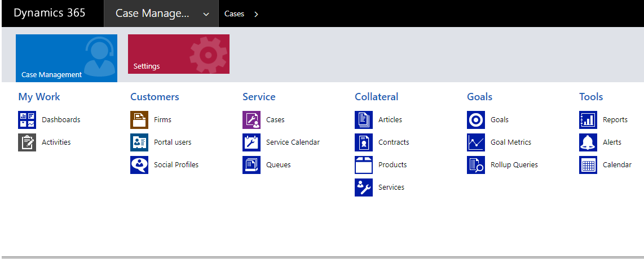Click the Cases breadcrumb in top bar

[x=234, y=14]
